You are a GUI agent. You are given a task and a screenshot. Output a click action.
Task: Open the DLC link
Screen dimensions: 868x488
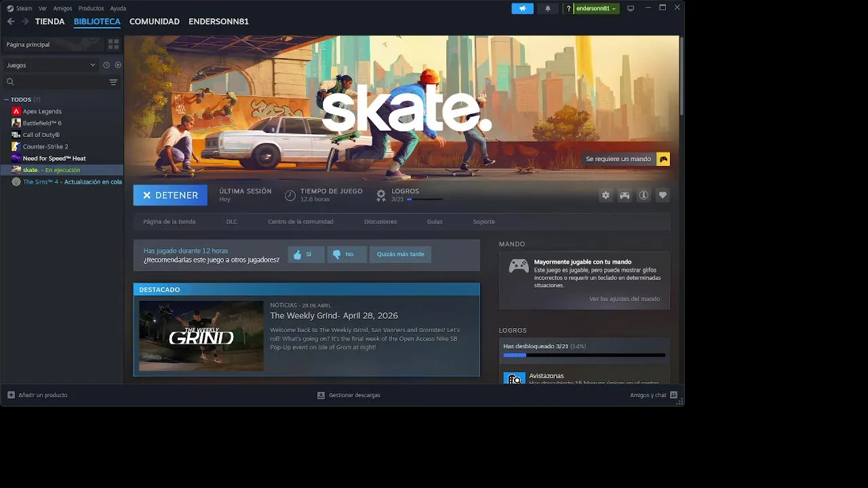pos(232,222)
